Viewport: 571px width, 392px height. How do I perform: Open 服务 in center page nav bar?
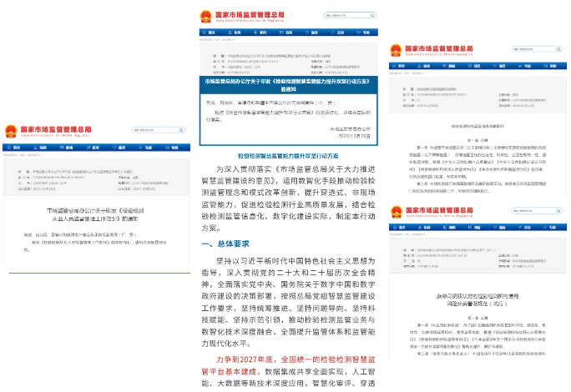[x=312, y=33]
